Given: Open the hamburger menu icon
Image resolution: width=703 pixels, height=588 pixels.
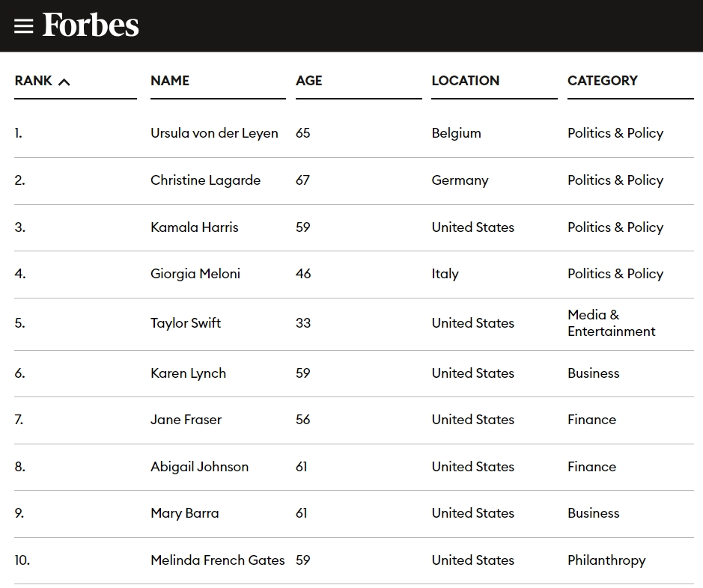Looking at the screenshot, I should pos(24,26).
